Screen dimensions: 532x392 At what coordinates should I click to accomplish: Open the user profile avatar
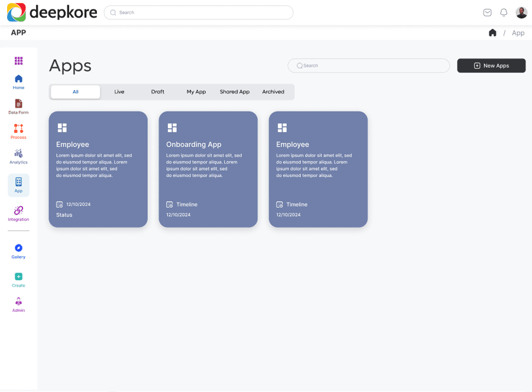pyautogui.click(x=521, y=12)
